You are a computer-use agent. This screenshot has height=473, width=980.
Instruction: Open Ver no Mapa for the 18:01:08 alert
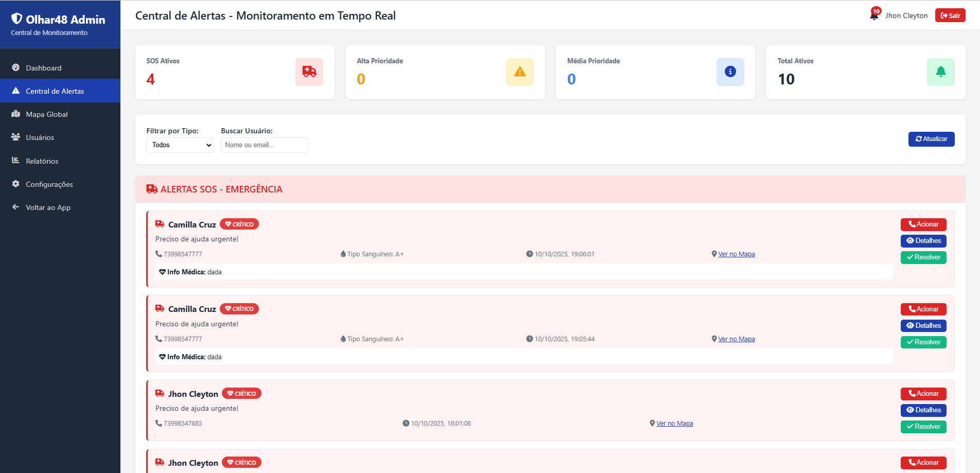674,424
